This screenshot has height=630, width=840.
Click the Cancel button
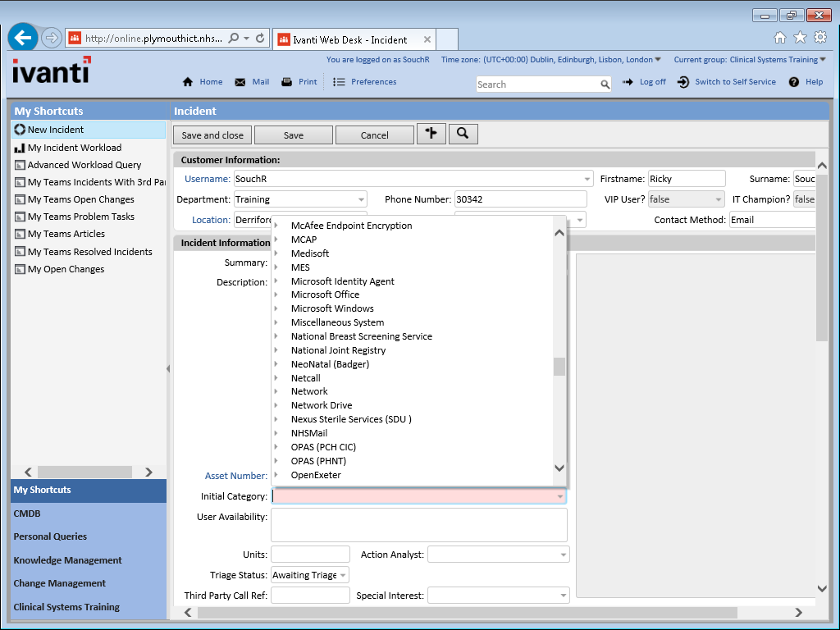(374, 135)
